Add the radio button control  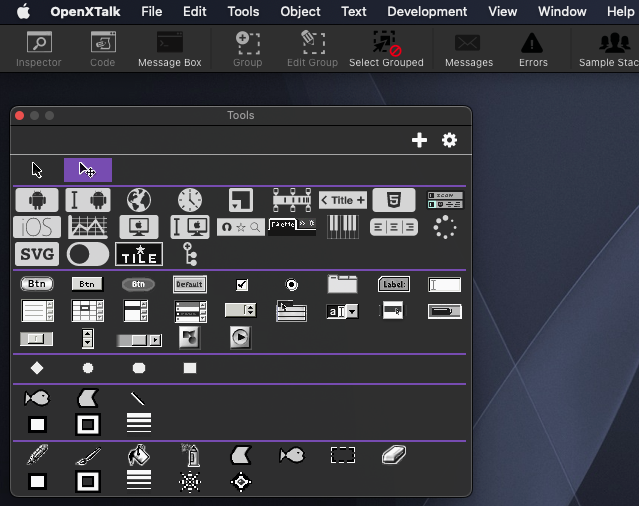coord(292,284)
